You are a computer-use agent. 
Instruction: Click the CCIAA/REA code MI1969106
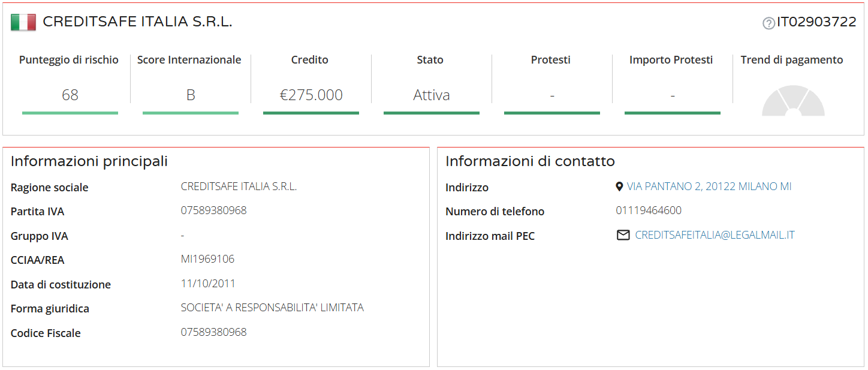click(x=207, y=259)
